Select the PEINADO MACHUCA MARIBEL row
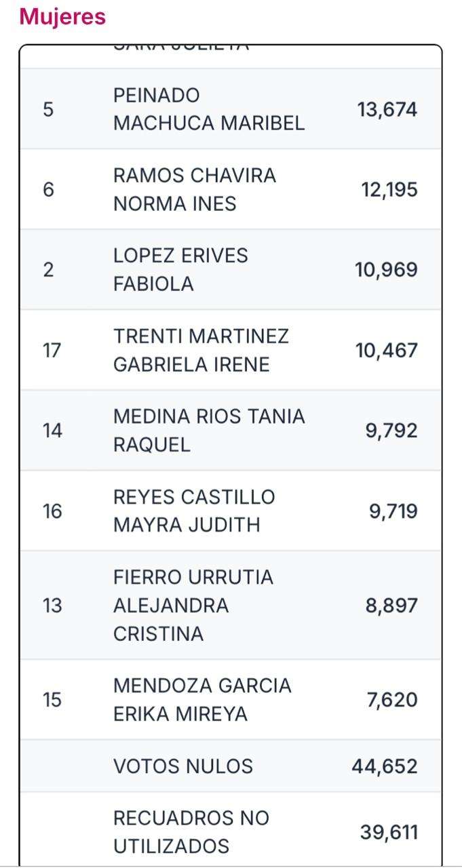The width and height of the screenshot is (462, 868). (x=208, y=109)
